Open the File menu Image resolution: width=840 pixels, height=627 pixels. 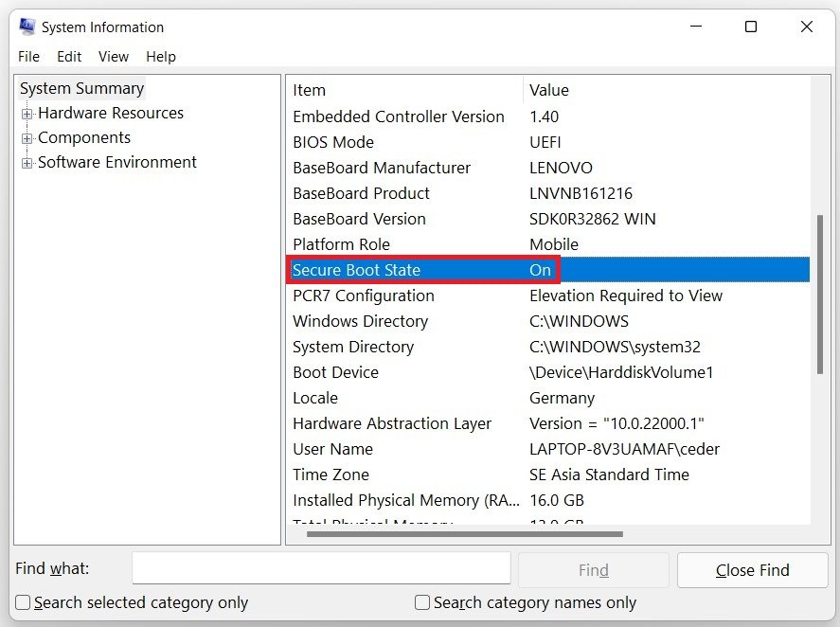(x=29, y=57)
